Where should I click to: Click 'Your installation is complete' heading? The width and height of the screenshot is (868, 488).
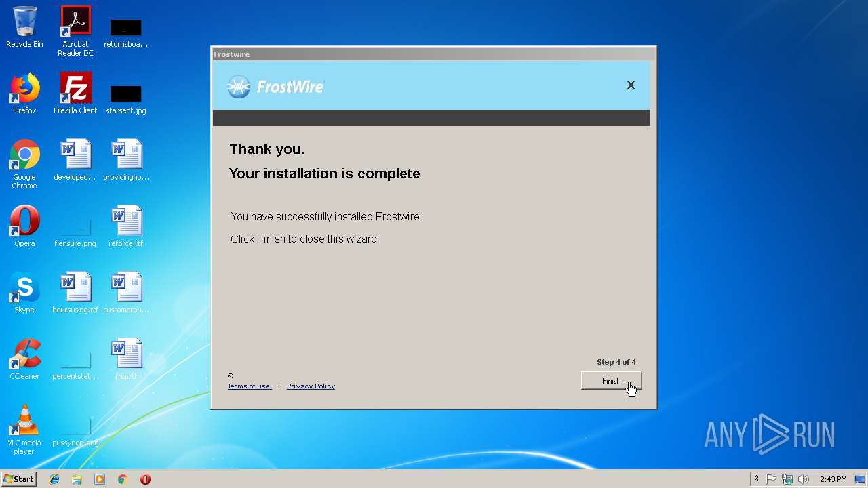coord(324,174)
